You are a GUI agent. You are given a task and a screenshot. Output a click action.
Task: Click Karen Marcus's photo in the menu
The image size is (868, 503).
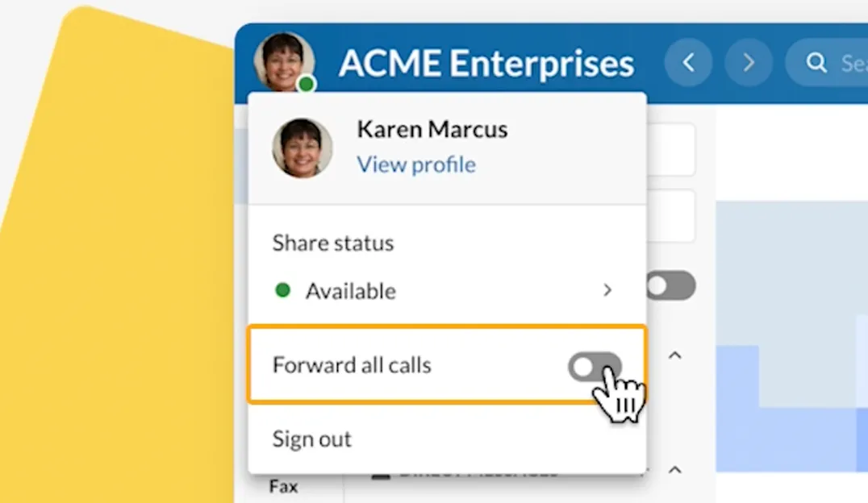(303, 148)
